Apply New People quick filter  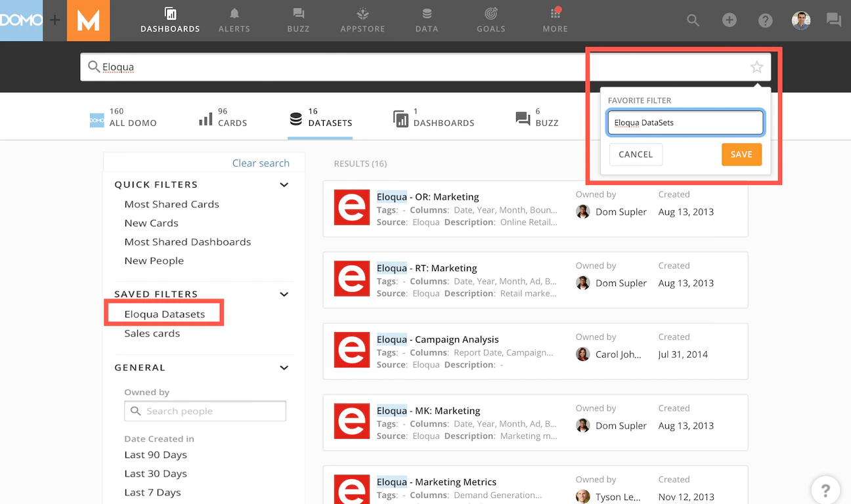click(154, 261)
